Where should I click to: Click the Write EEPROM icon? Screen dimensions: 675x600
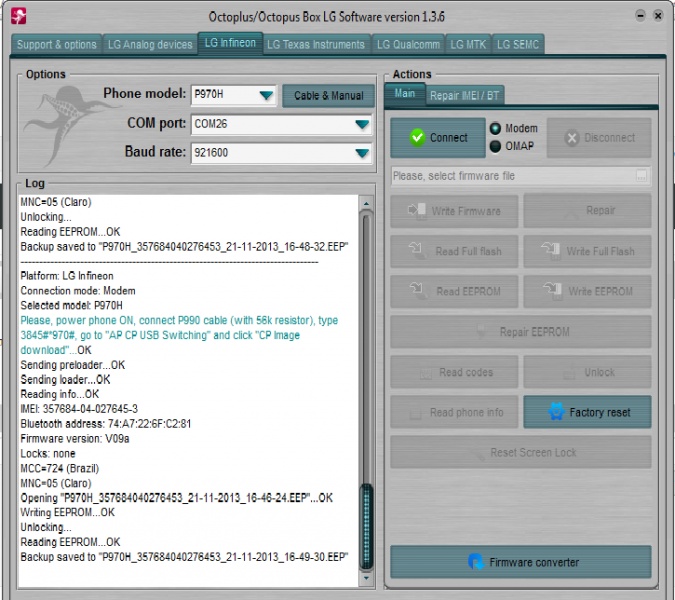[x=552, y=291]
